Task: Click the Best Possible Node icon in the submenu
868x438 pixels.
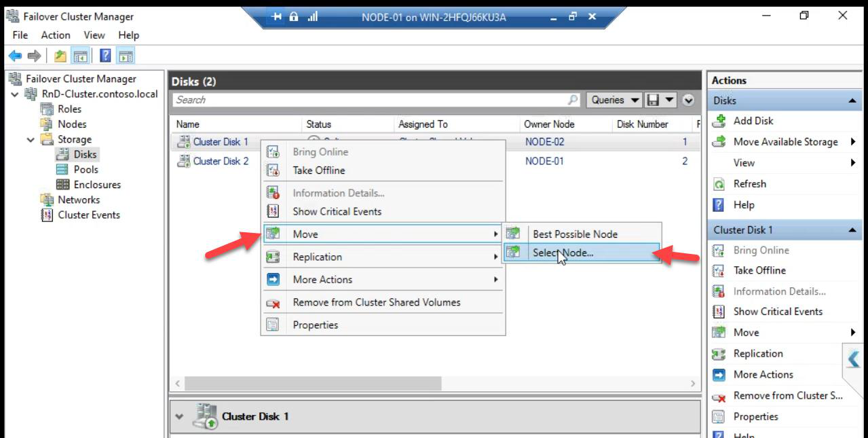Action: (513, 234)
